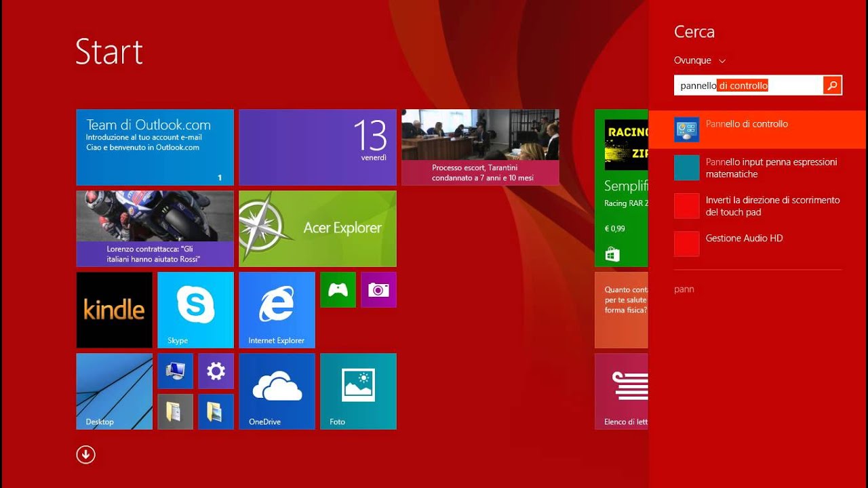
Task: Open the Desktop tile
Action: point(114,391)
